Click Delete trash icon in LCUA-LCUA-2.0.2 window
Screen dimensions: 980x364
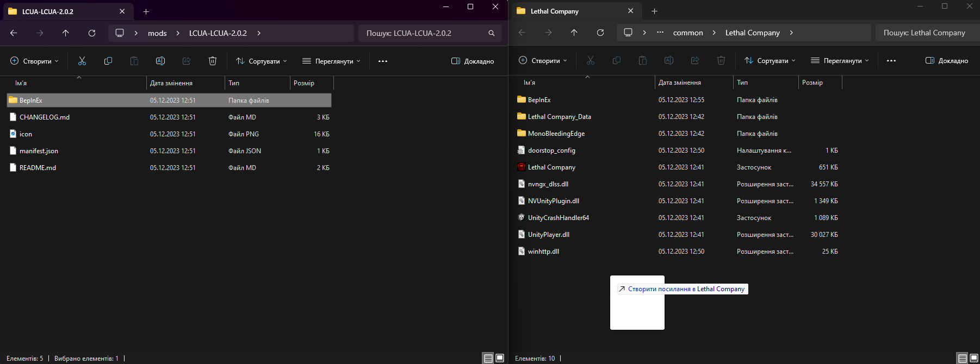213,61
